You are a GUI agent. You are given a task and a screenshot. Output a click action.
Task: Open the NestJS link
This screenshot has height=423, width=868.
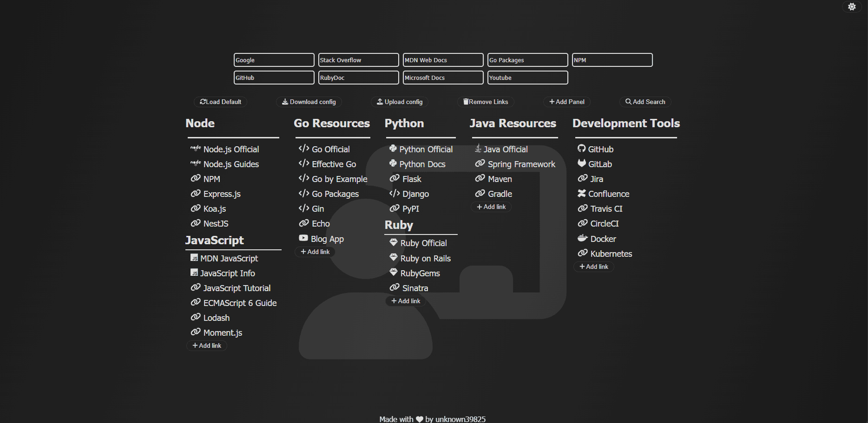216,224
